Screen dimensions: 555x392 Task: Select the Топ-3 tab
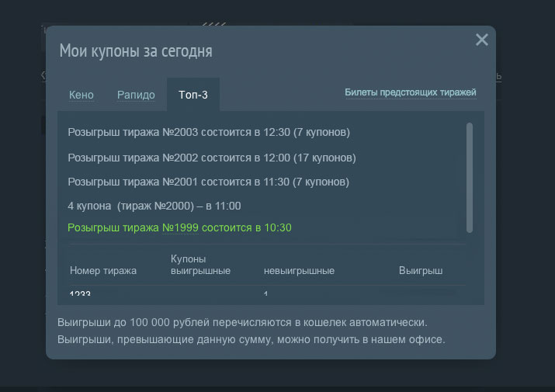point(193,95)
